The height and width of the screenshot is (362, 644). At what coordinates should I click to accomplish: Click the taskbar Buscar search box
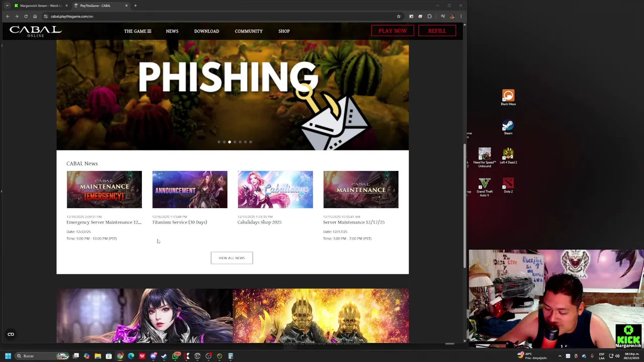click(x=42, y=356)
